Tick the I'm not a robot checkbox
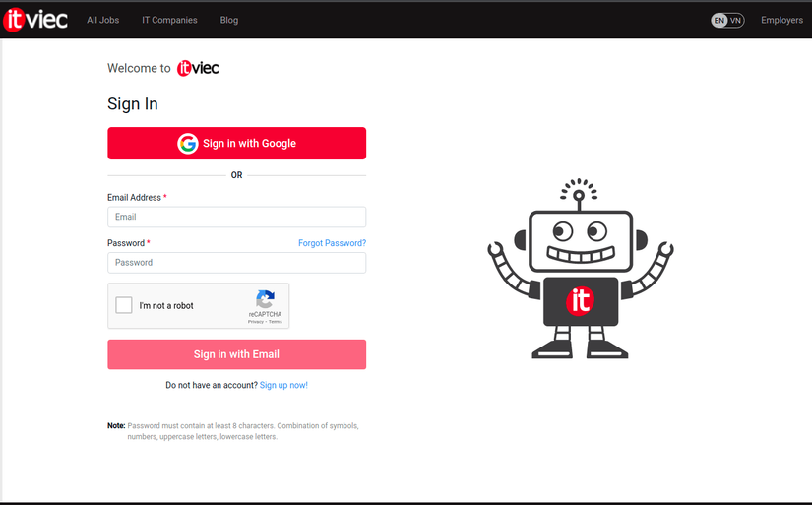The height and width of the screenshot is (505, 812). 124,305
